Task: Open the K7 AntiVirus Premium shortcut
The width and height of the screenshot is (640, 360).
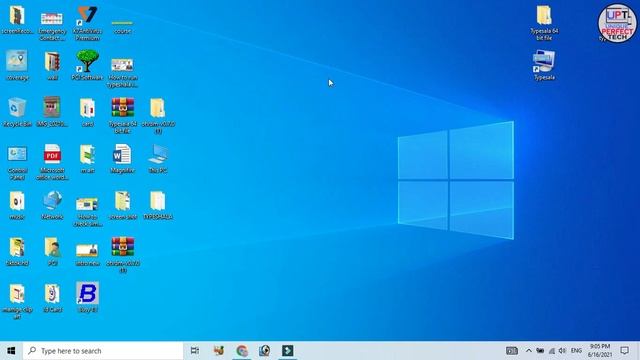Action: point(87,23)
